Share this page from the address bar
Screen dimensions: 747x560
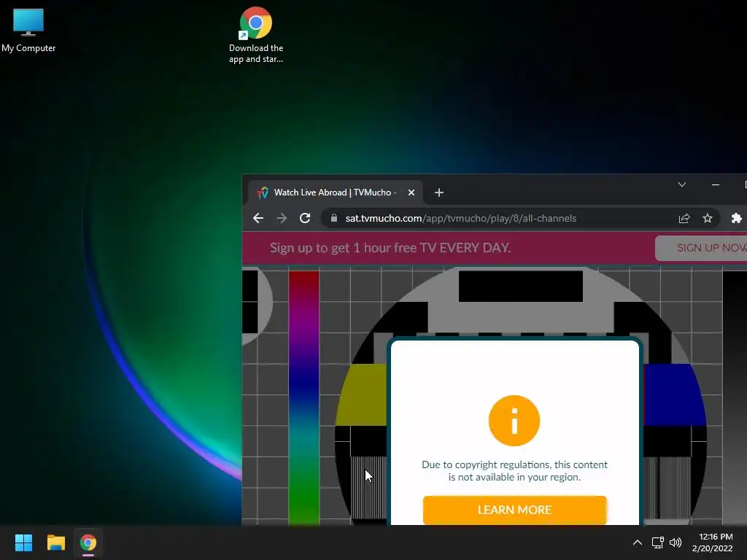click(684, 218)
